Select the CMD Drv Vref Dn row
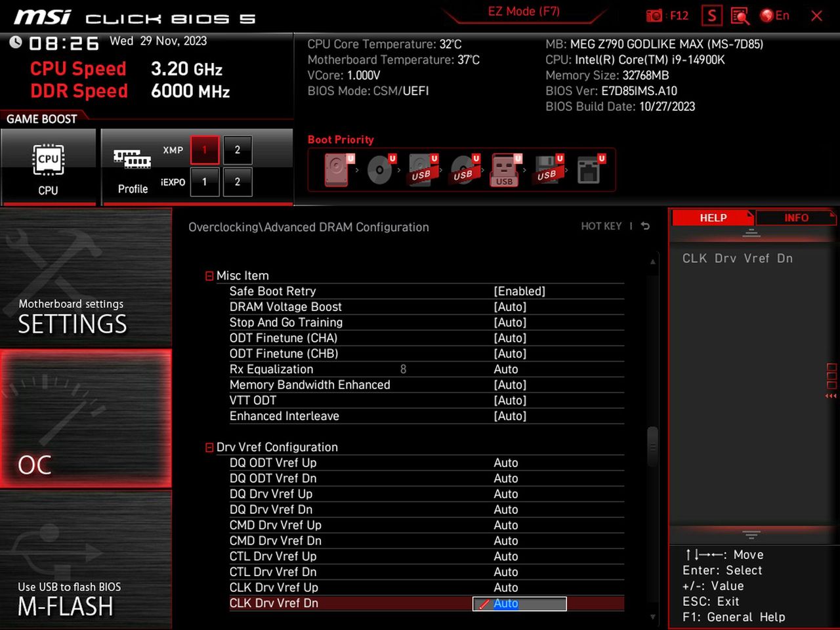This screenshot has width=840, height=630. (x=427, y=541)
